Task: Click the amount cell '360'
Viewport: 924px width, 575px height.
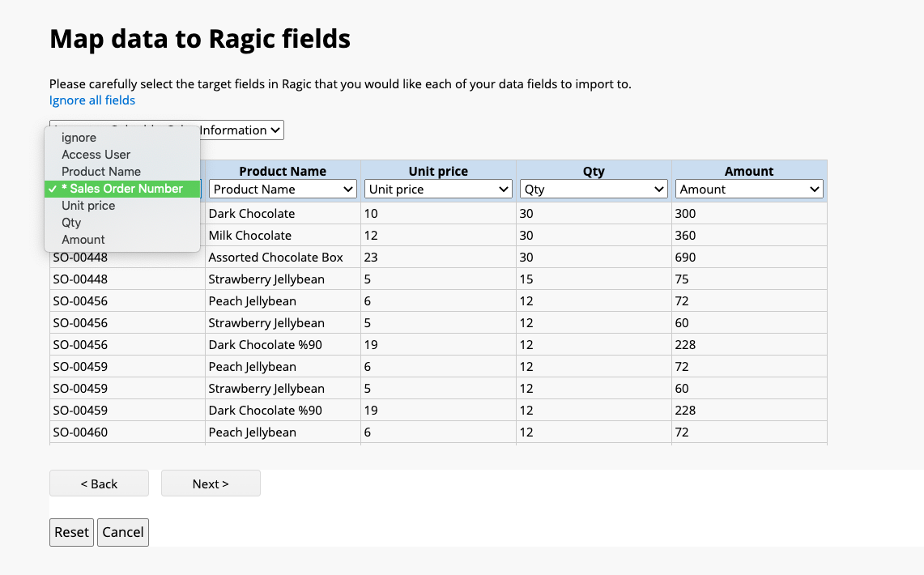Action: [x=749, y=235]
